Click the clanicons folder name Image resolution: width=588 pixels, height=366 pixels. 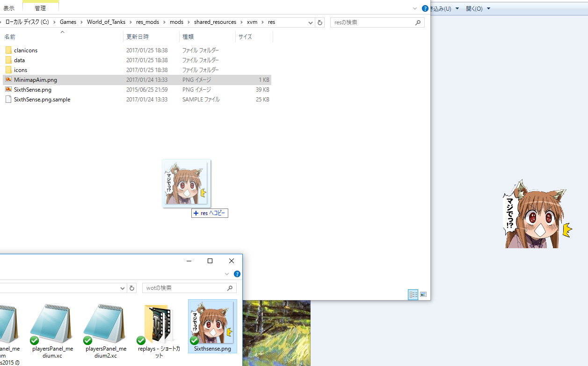26,50
